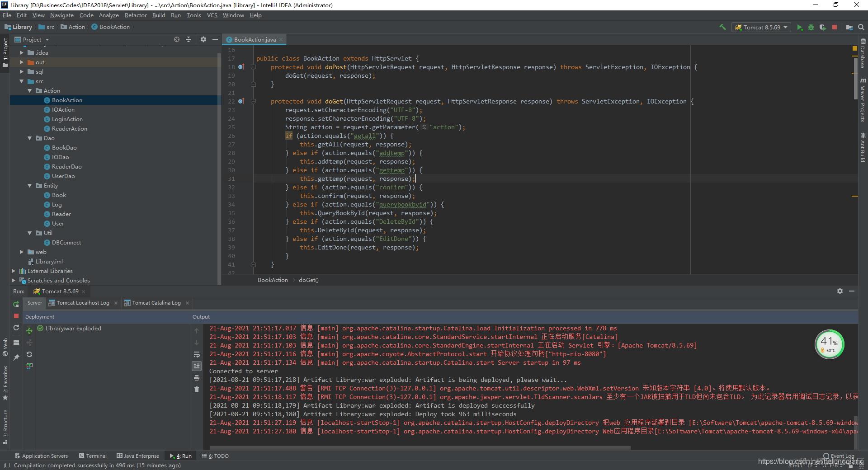
Task: Expand the .idea folder
Action: (21, 52)
